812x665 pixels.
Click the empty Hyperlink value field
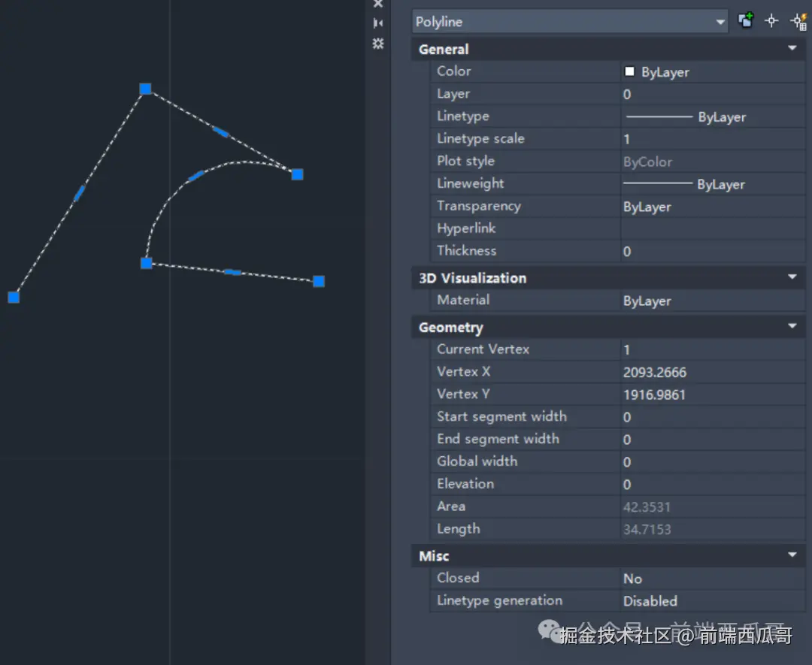coord(713,228)
